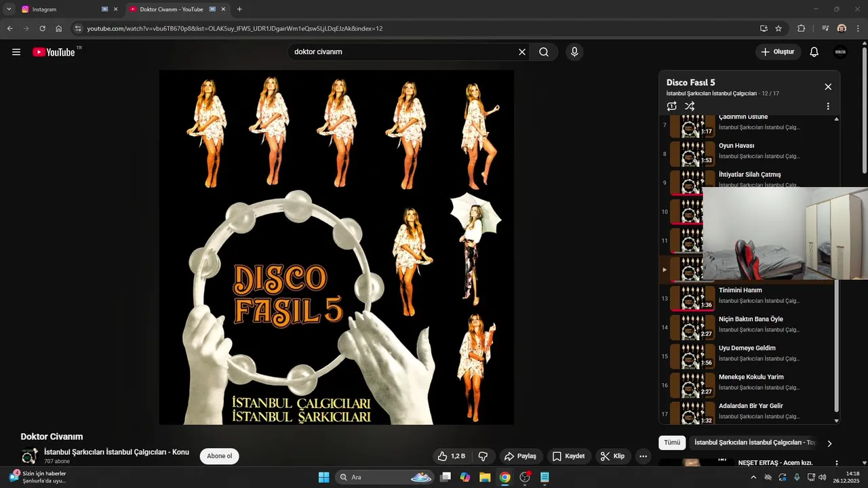Go back in the browser
This screenshot has width=868, height=488.
[9, 28]
